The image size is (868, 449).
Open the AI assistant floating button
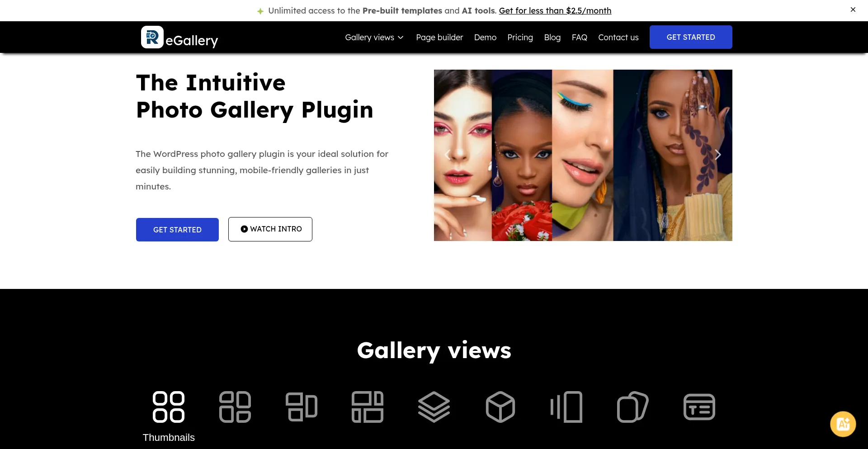843,424
